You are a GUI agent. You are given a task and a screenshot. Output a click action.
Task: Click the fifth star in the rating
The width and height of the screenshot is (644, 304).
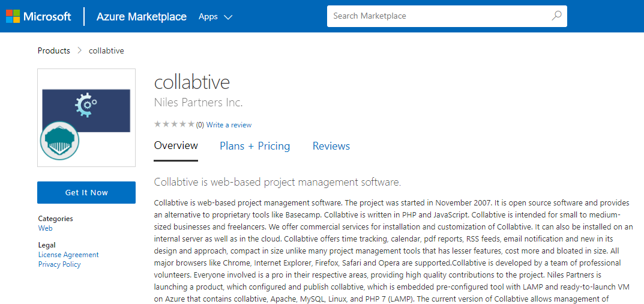[x=191, y=124]
